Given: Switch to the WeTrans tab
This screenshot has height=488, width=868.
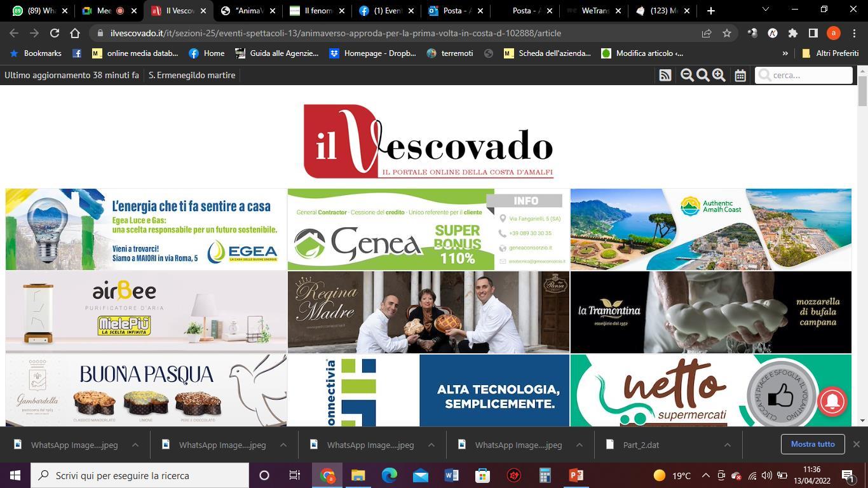Looking at the screenshot, I should click(x=593, y=11).
